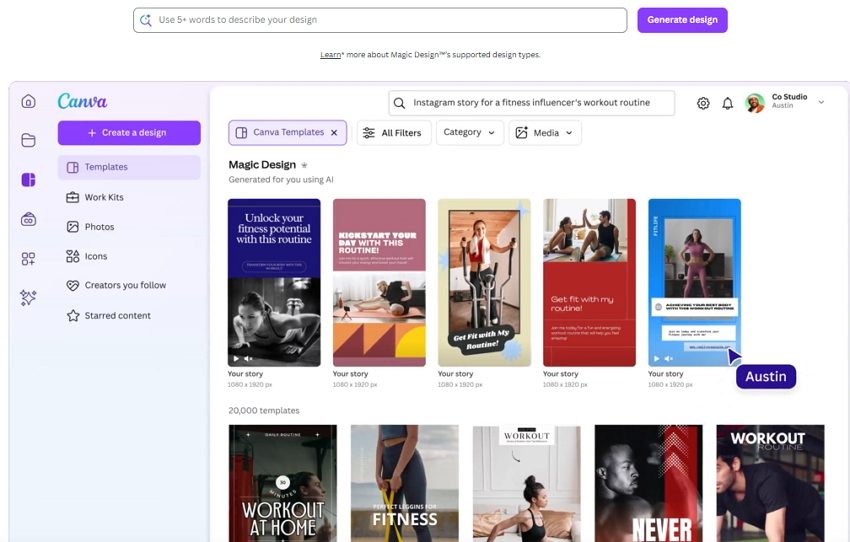The height and width of the screenshot is (542, 850).
Task: Open the notifications bell
Action: tap(727, 103)
